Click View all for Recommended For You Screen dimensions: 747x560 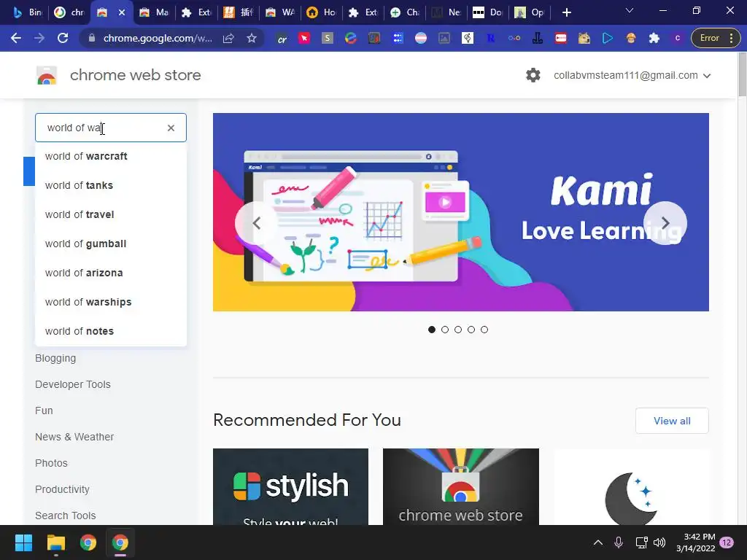pos(672,421)
